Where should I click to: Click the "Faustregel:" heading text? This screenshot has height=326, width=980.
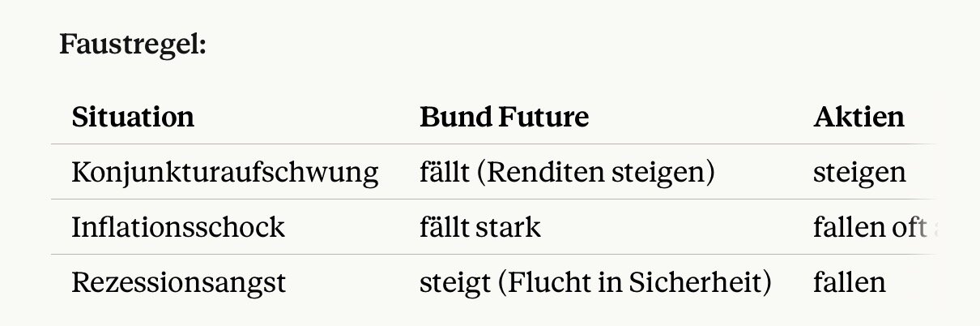(x=134, y=44)
